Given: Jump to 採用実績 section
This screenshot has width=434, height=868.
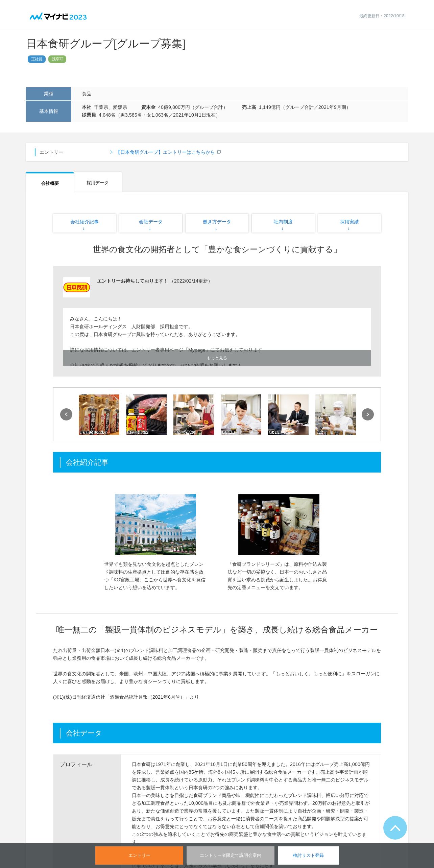Looking at the screenshot, I should tap(349, 223).
